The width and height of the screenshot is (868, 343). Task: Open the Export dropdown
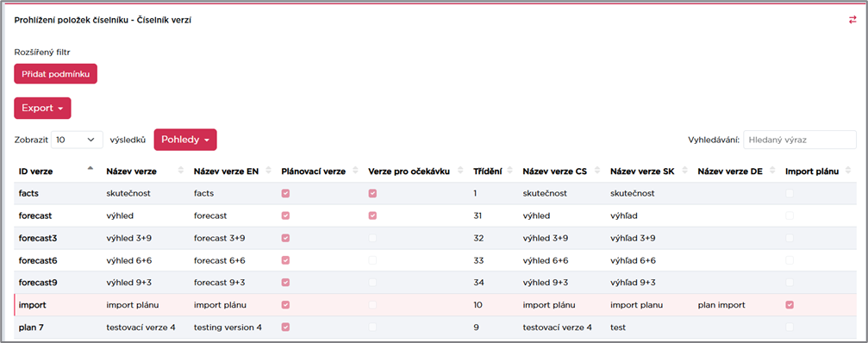(x=42, y=108)
